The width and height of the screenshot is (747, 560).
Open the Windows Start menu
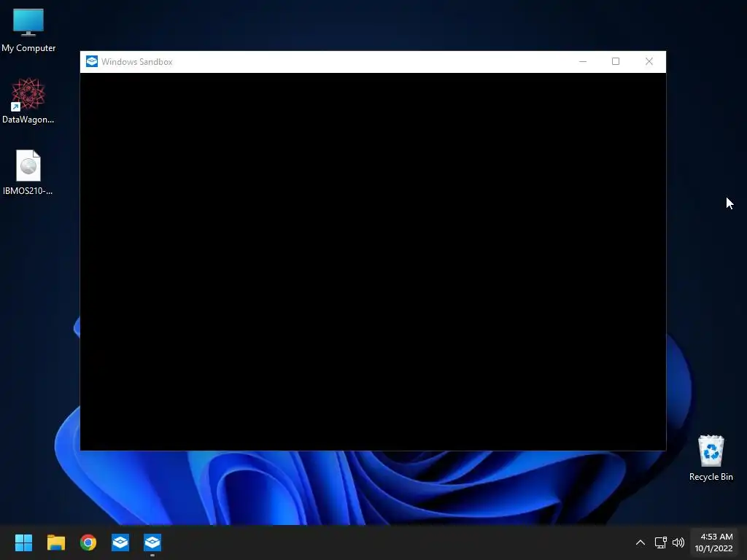coord(23,542)
